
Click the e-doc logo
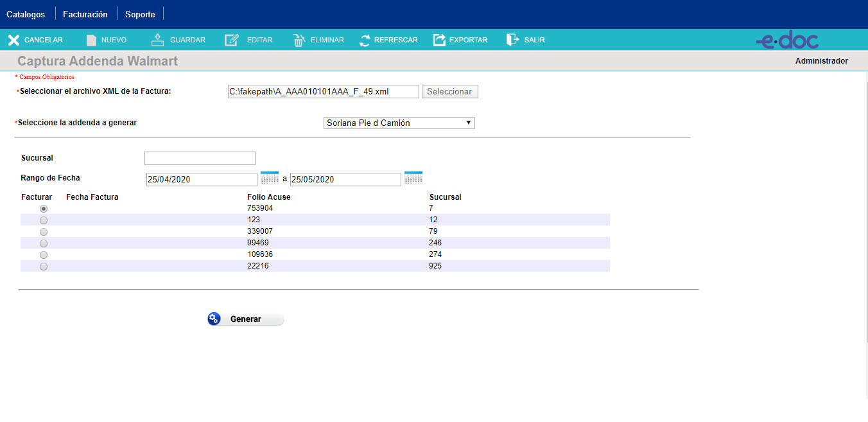[x=787, y=40]
